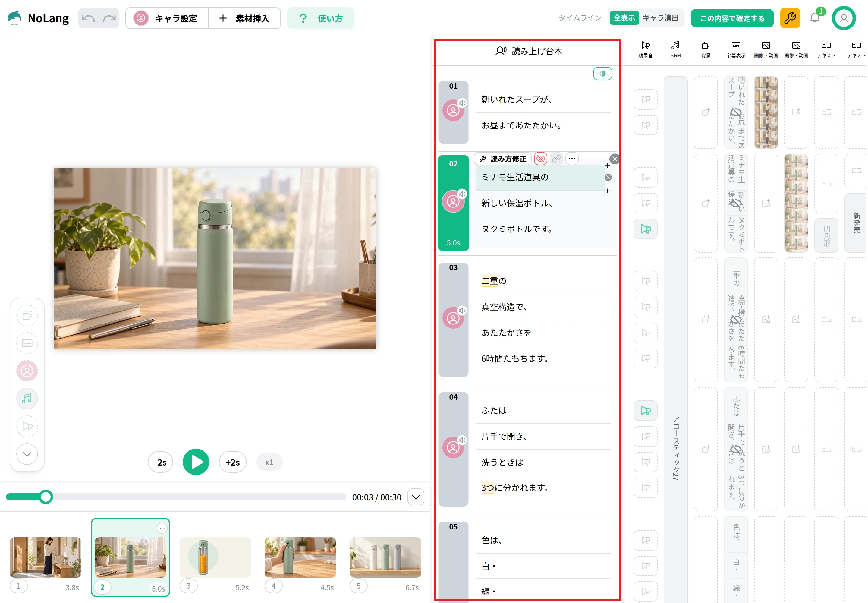Expand the left toolbar chevron

pyautogui.click(x=27, y=454)
